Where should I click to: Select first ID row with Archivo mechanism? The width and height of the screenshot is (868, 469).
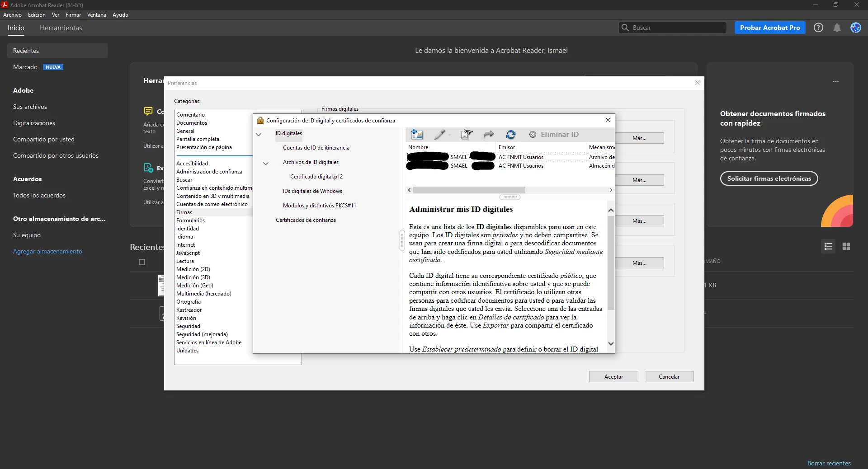tap(510, 157)
